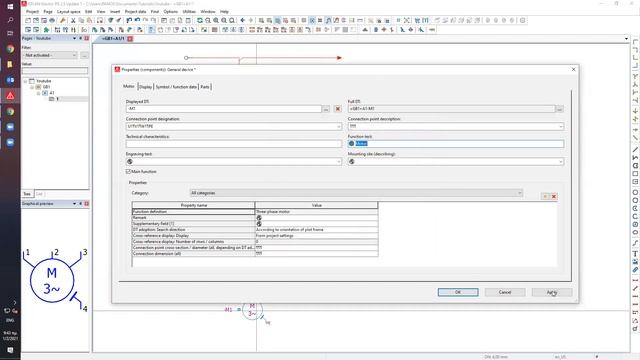The height and width of the screenshot is (360, 640).
Task: Click the Undo arrow in the toolbar
Action: (x=129, y=20)
